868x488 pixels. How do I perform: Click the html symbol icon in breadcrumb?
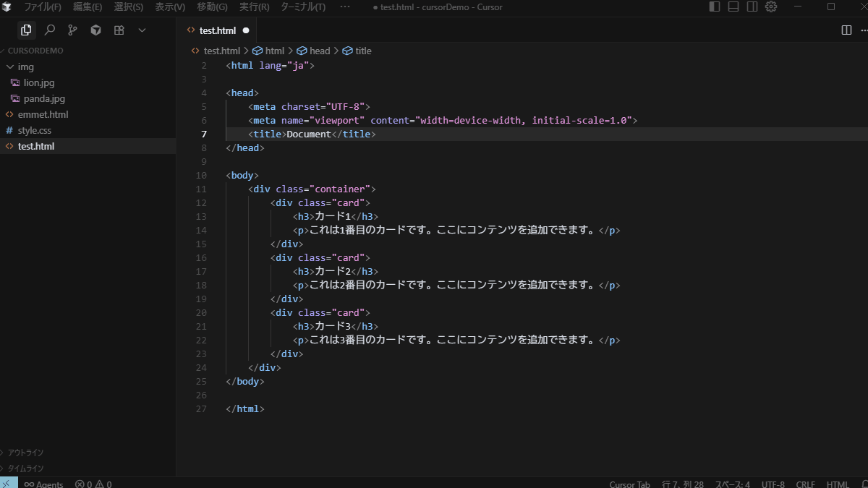pyautogui.click(x=258, y=51)
